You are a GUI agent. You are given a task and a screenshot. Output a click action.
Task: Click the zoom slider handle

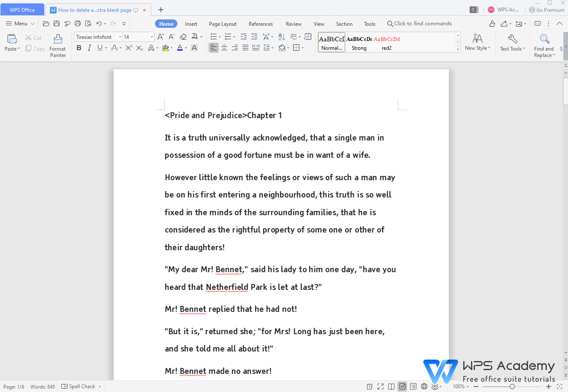point(512,387)
